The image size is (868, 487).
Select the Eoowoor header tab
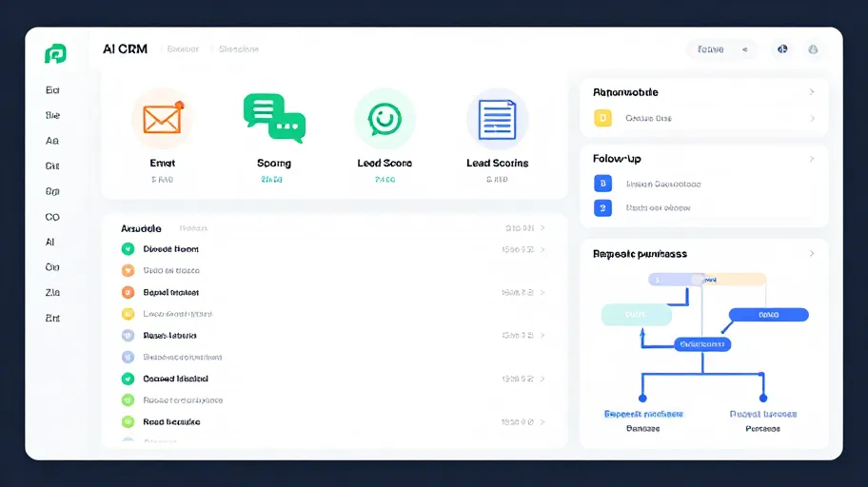183,49
